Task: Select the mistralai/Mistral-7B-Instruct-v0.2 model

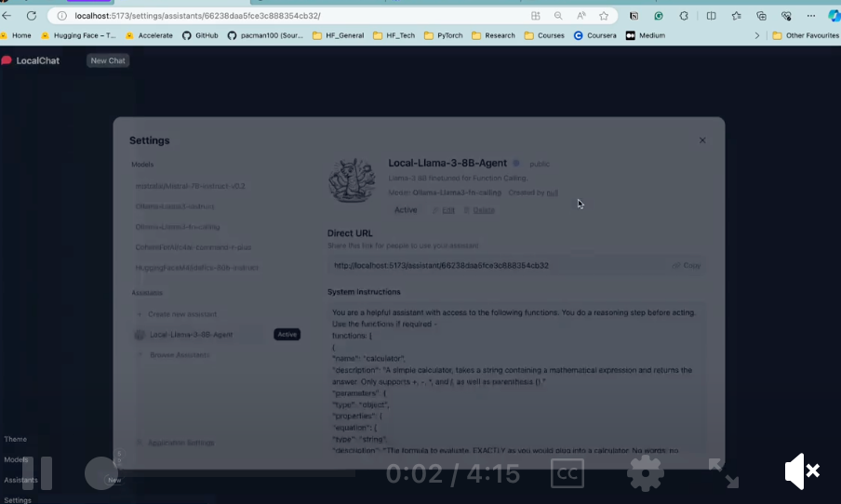Action: point(191,186)
